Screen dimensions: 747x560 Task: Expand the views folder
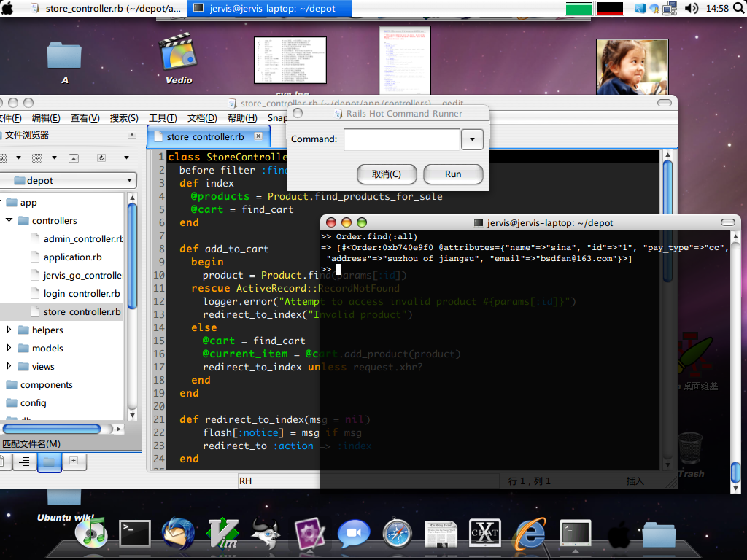pos(9,366)
